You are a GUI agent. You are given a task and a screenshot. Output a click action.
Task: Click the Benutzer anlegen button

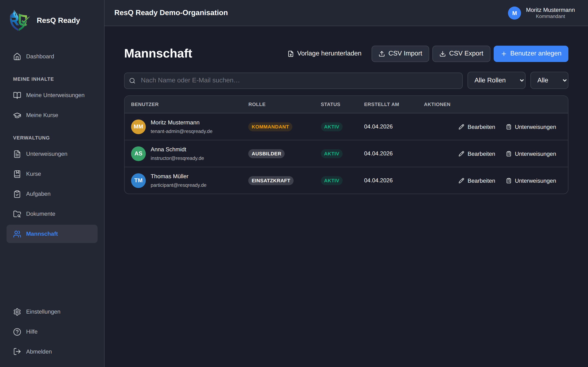[531, 54]
